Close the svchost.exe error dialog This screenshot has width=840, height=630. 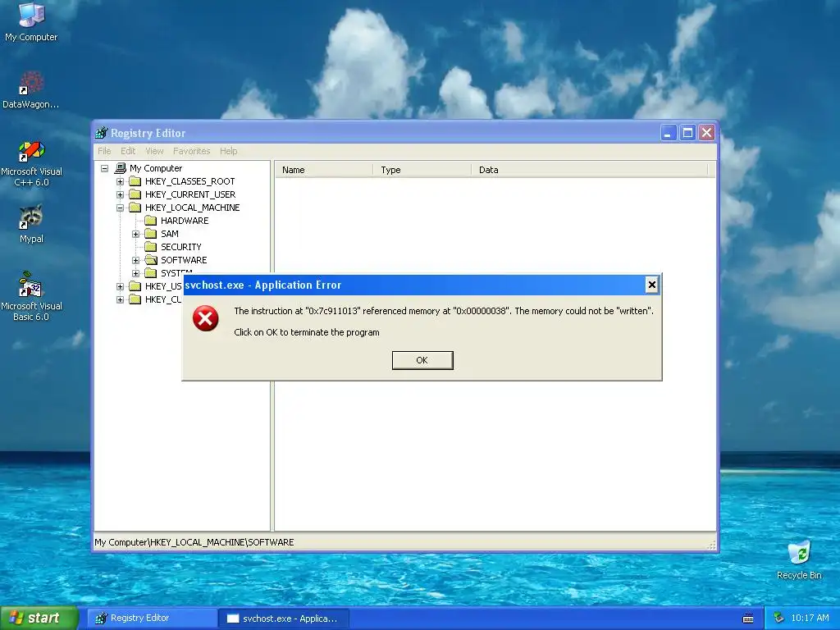point(651,285)
